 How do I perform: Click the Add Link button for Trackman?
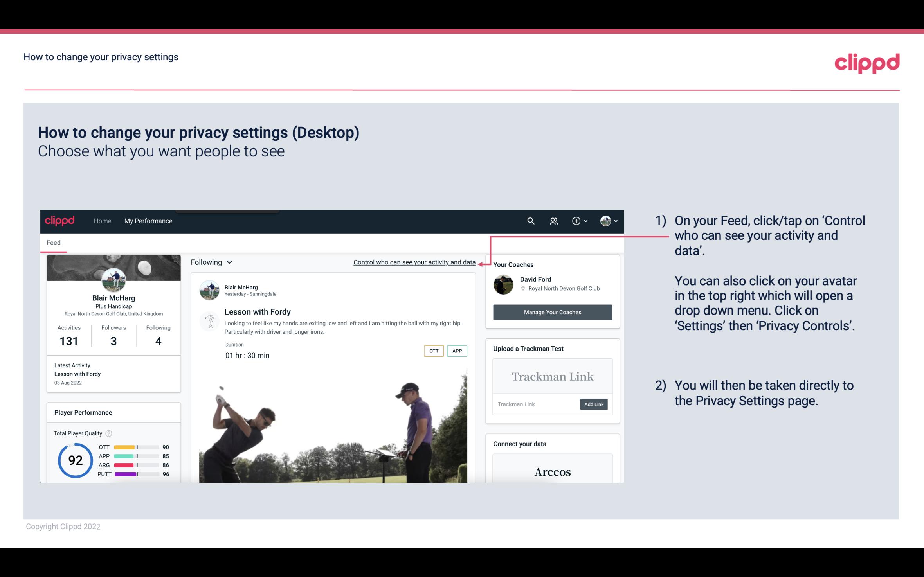click(593, 404)
